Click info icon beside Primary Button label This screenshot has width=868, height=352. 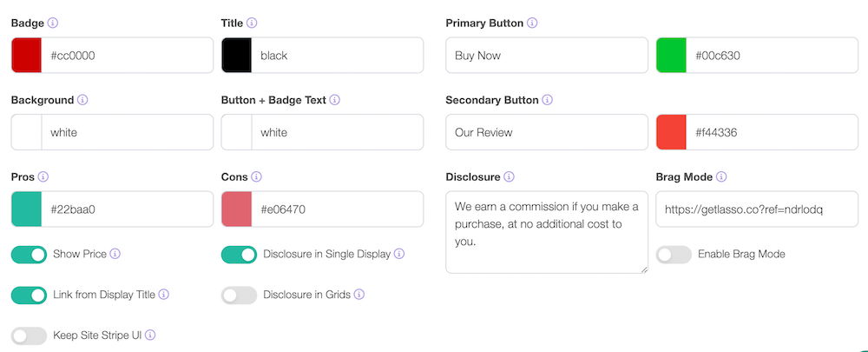coord(532,23)
